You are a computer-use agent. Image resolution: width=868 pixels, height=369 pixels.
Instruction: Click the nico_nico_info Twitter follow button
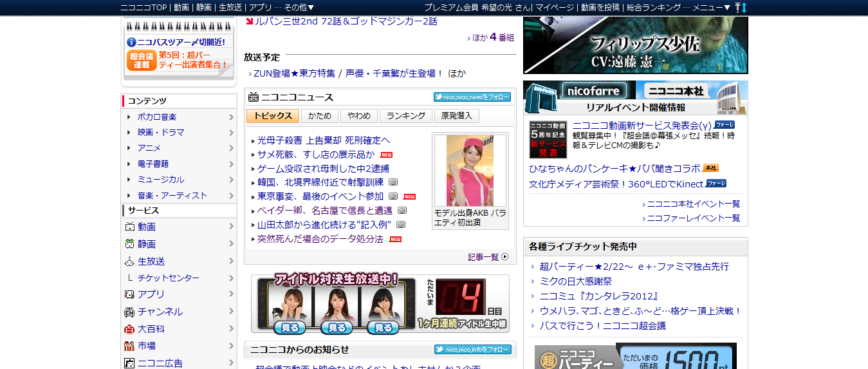click(x=473, y=350)
